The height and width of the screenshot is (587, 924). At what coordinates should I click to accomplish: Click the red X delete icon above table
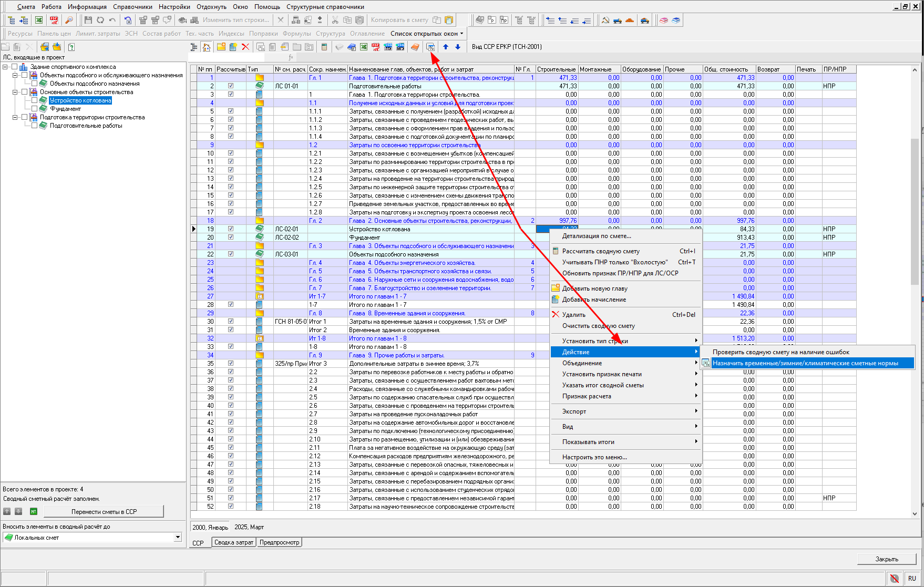[245, 47]
